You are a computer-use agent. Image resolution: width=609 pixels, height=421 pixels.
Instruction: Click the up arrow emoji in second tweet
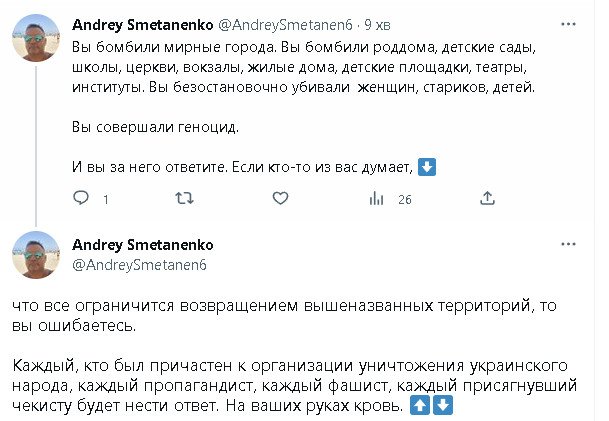[x=422, y=407]
